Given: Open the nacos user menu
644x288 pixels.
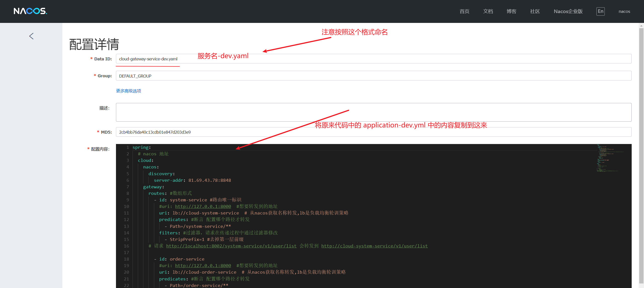Looking at the screenshot, I should pyautogui.click(x=624, y=11).
